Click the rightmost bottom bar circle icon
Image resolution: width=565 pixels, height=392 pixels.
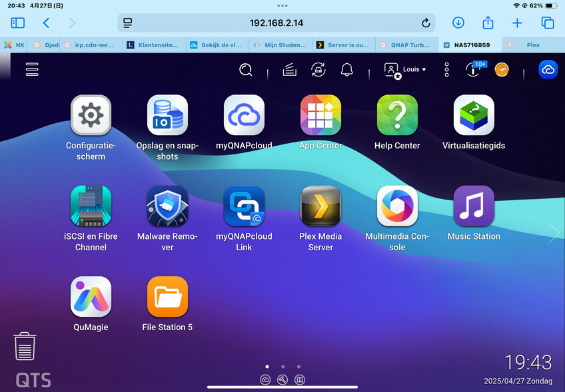(299, 379)
